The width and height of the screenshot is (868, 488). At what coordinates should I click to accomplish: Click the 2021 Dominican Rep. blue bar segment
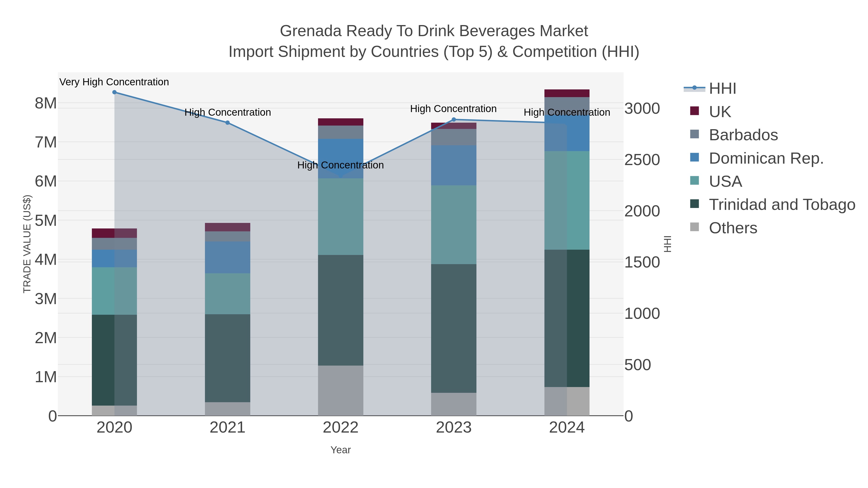227,257
